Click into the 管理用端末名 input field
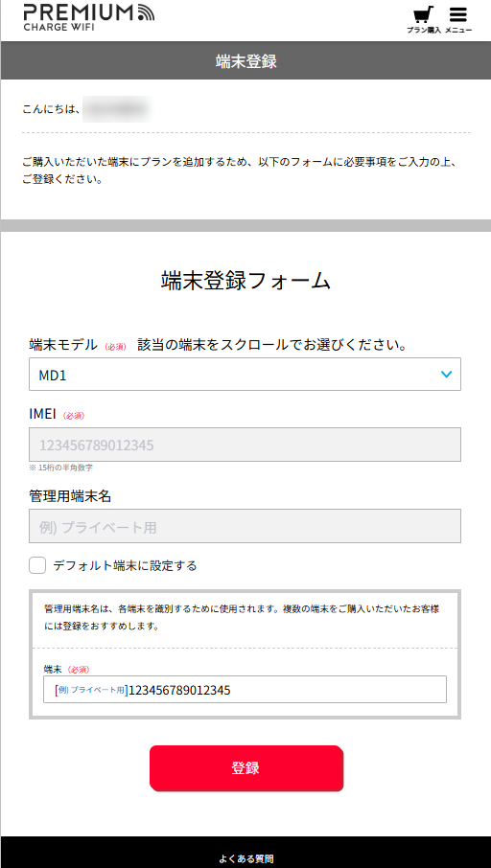This screenshot has width=491, height=868. pos(245,526)
